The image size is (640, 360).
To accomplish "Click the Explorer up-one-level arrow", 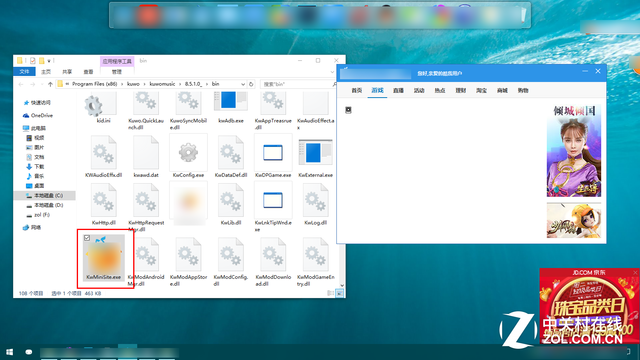I will pyautogui.click(x=50, y=84).
